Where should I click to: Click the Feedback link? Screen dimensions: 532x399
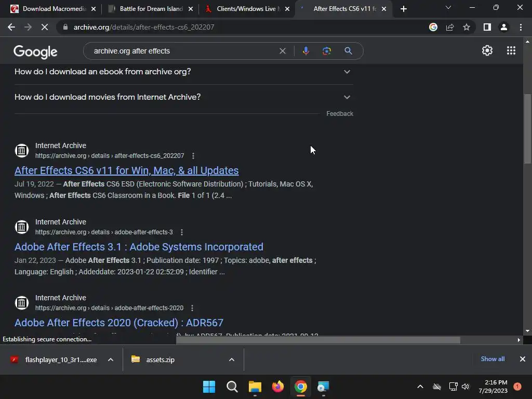click(x=340, y=114)
